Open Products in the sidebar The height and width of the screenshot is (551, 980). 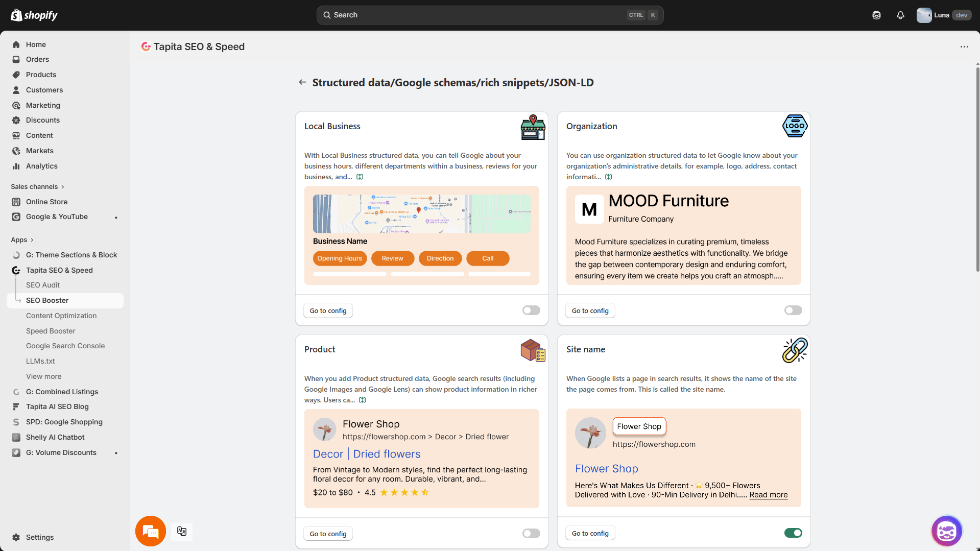coord(41,75)
